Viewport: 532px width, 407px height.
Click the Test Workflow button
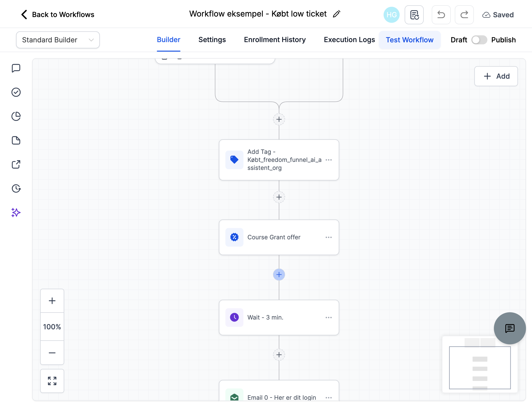point(410,40)
